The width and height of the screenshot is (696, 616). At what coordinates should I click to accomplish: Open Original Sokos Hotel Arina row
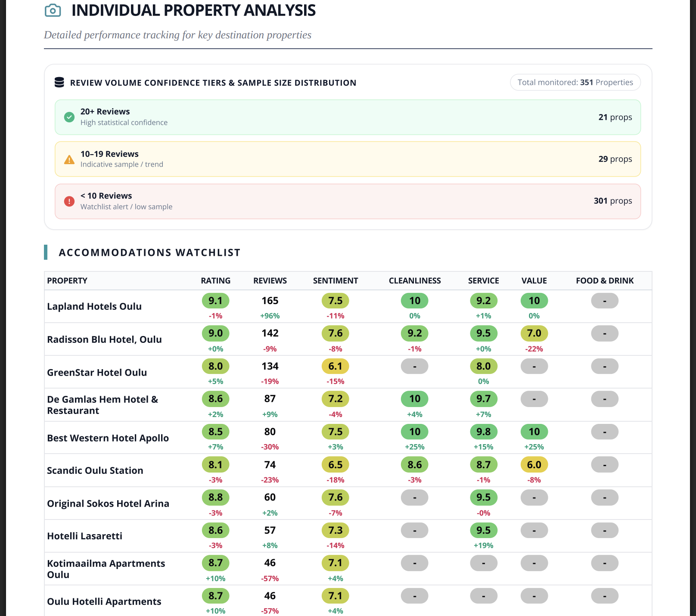click(348, 503)
